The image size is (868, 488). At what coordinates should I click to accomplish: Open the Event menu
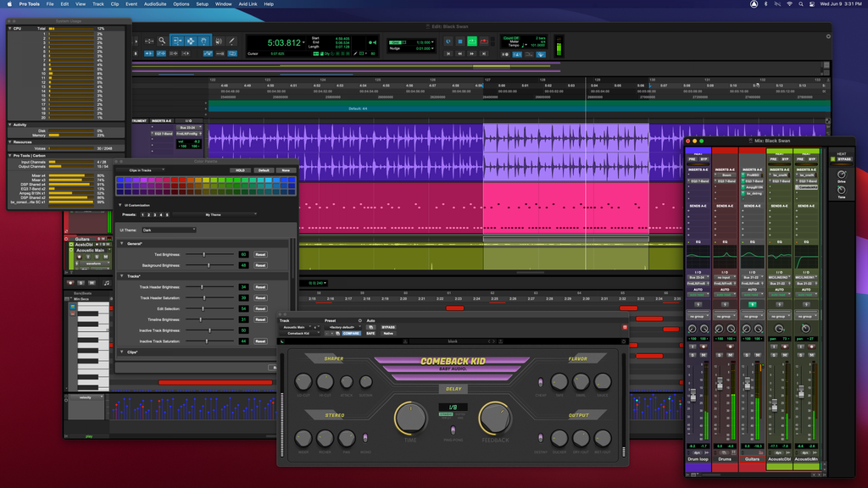[x=131, y=4]
